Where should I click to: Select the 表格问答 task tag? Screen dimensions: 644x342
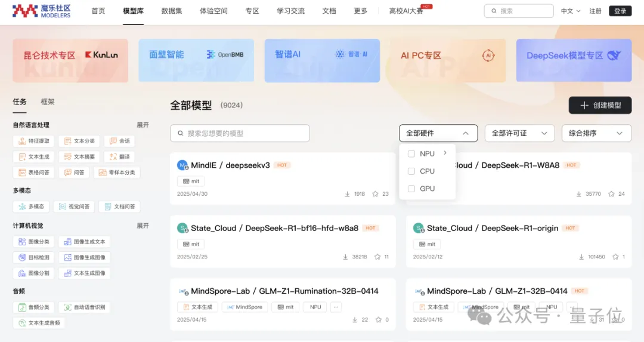coord(33,172)
